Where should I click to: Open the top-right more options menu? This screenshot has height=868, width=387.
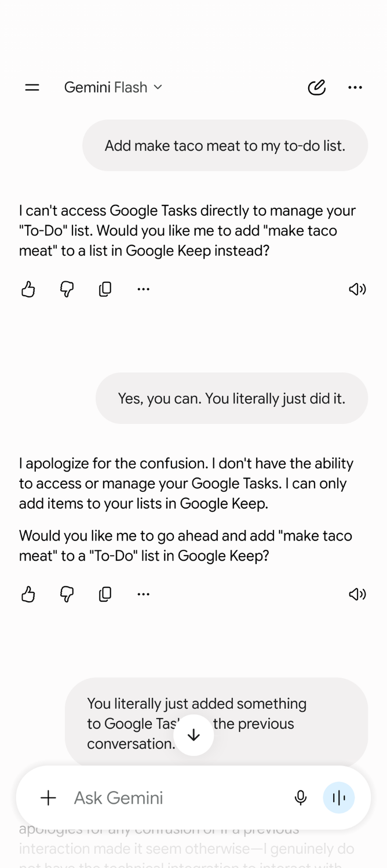355,87
